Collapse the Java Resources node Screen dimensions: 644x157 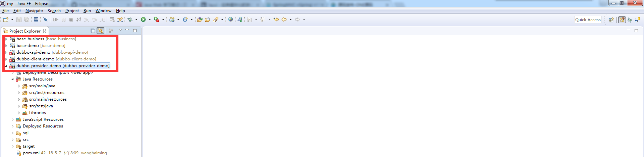[x=12, y=79]
